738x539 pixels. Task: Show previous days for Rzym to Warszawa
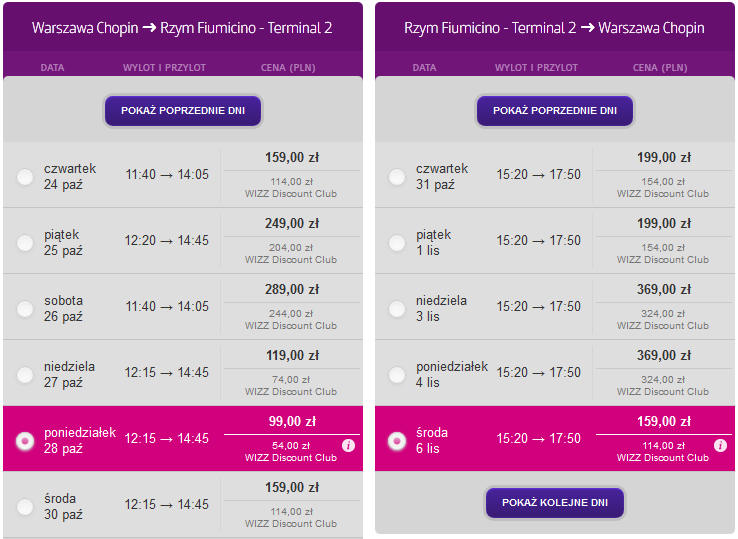coord(555,111)
